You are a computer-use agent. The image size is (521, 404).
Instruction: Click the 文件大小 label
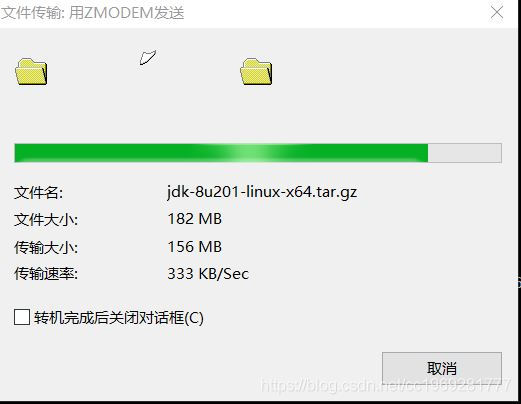(46, 220)
